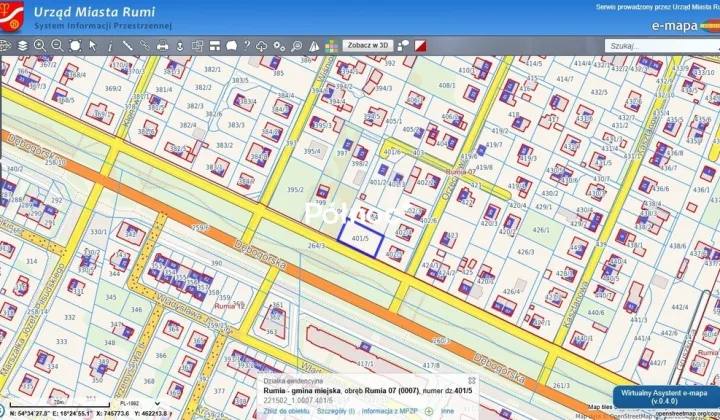The image size is (720, 420).
Task: Click the Kasztanowa street label
Action: [x=574, y=304]
